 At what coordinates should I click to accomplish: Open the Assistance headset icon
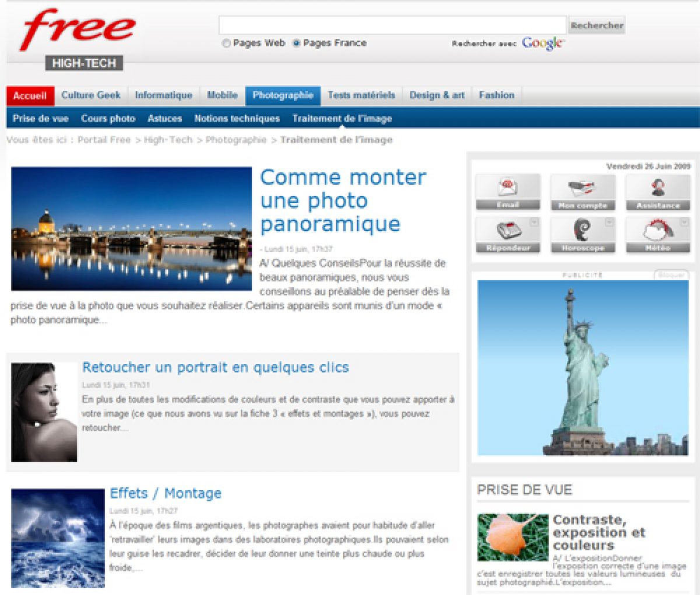point(658,188)
